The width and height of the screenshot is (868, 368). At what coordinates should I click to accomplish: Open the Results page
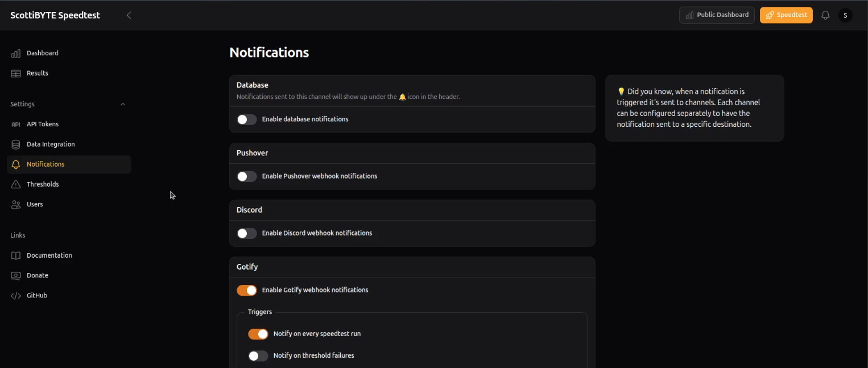pyautogui.click(x=69, y=73)
